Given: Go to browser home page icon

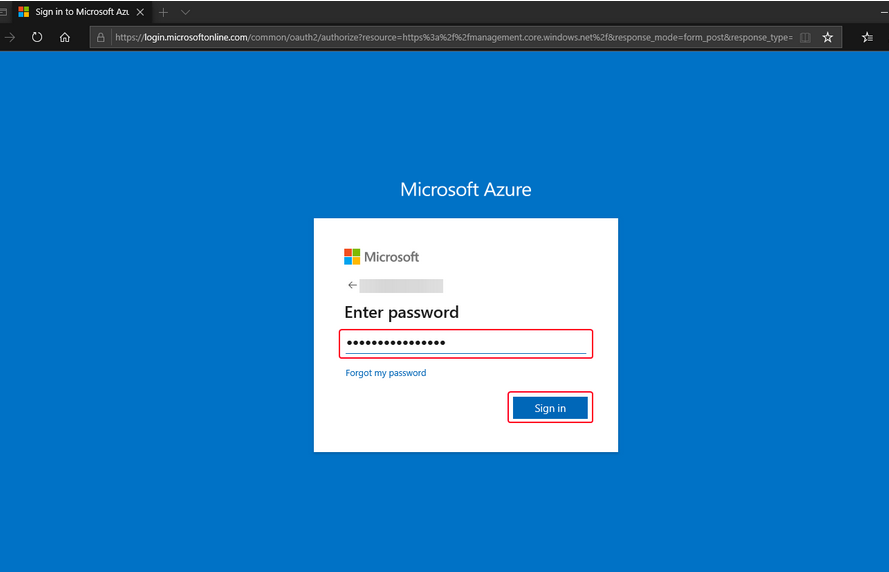Looking at the screenshot, I should click(65, 37).
